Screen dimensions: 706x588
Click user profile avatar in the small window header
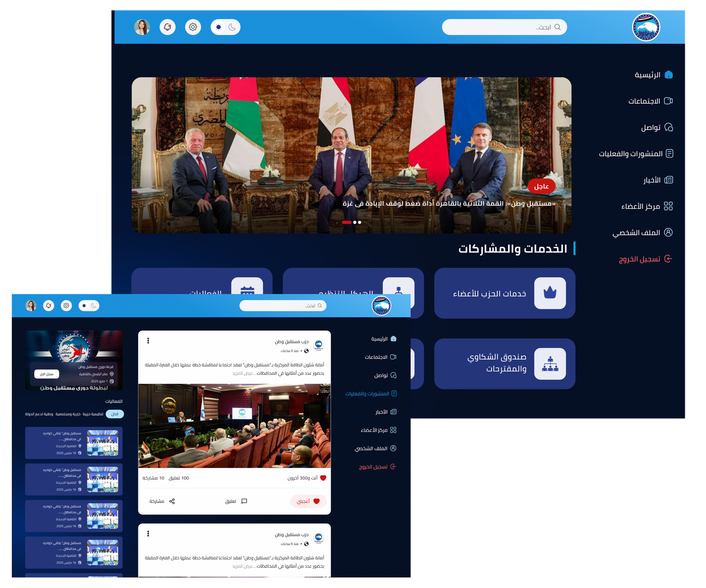31,305
